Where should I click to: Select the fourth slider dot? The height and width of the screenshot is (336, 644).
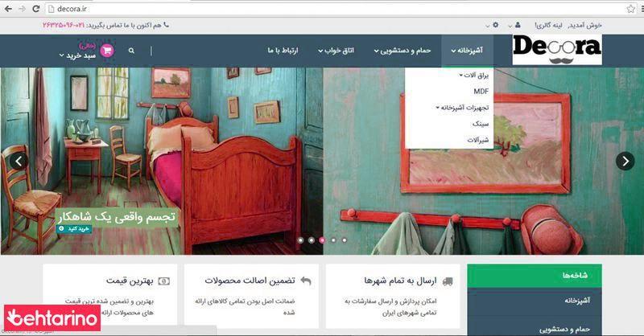(x=333, y=240)
